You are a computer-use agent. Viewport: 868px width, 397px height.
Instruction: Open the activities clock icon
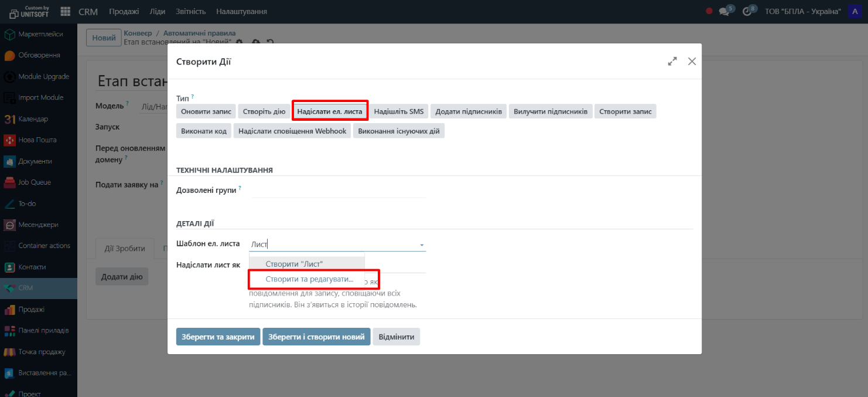(x=747, y=12)
